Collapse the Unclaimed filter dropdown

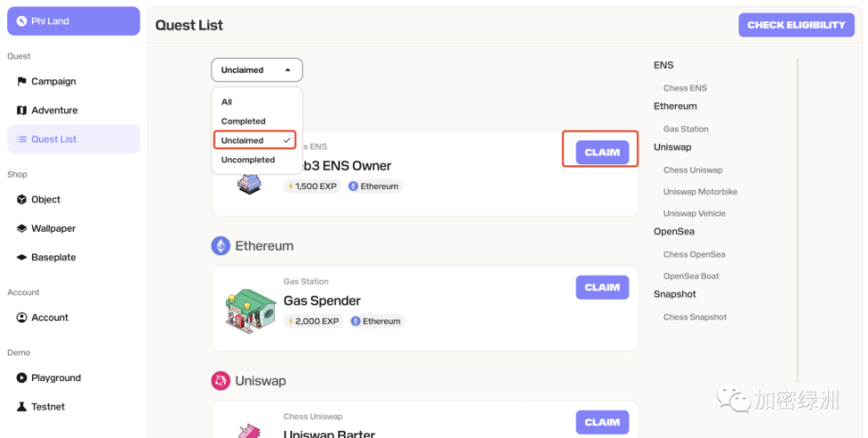257,70
